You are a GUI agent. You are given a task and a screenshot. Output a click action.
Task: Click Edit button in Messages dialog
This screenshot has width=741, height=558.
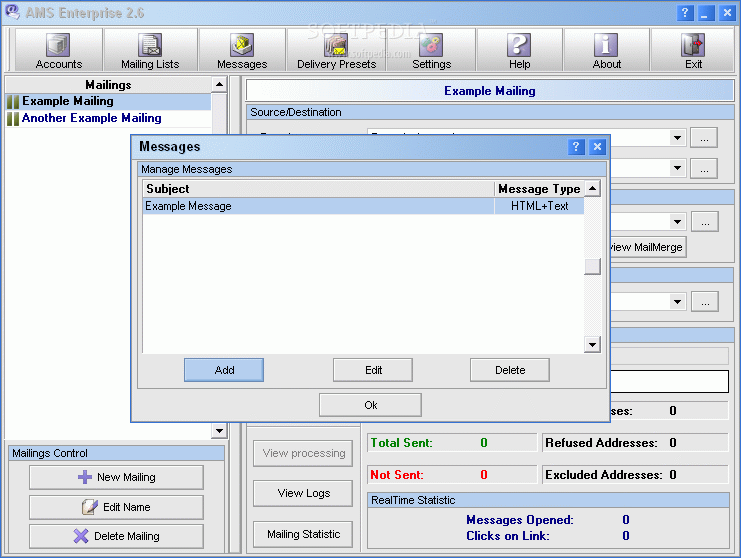tap(373, 370)
